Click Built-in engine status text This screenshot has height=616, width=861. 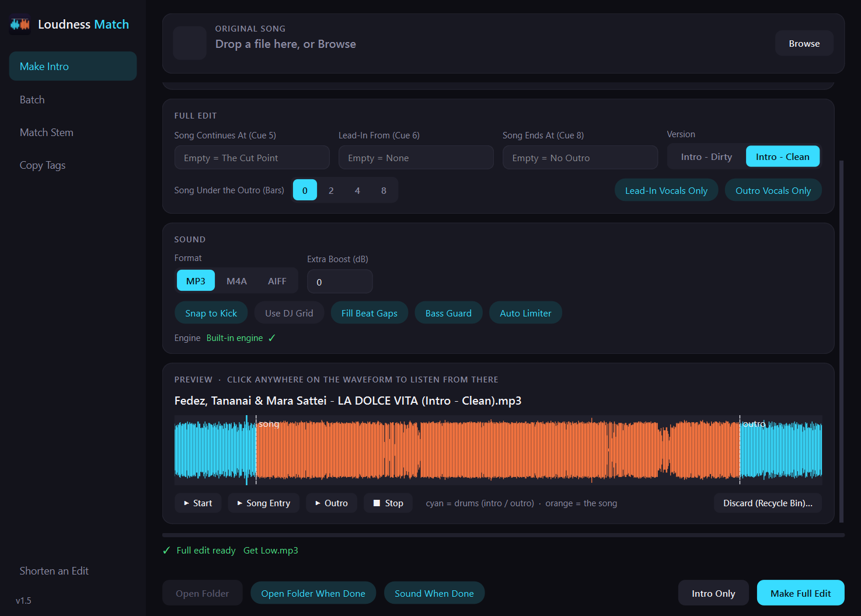pyautogui.click(x=235, y=338)
